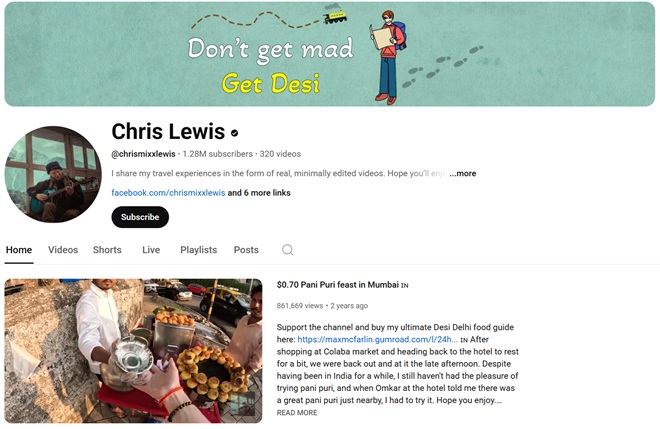
Task: Show the 'and 6 more links' list
Action: (259, 193)
